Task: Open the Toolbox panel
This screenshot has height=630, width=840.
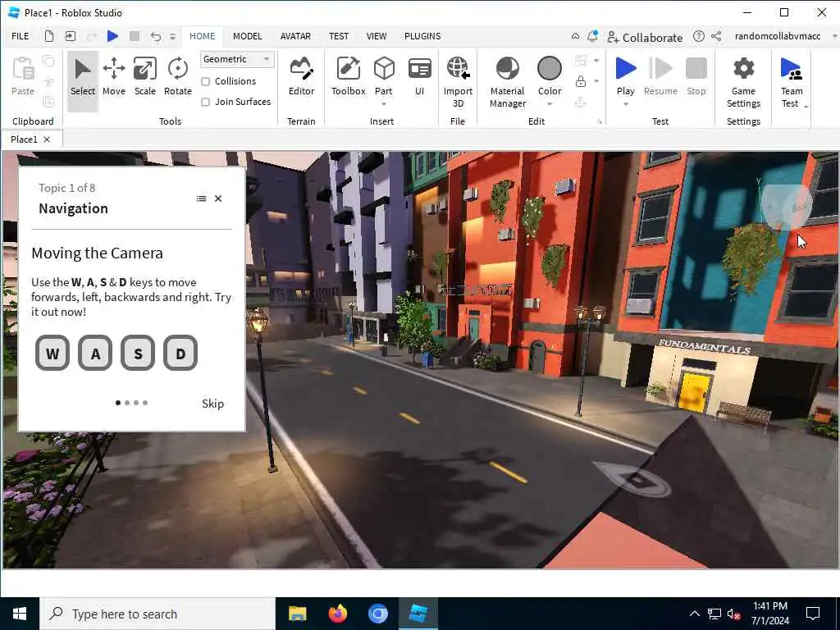Action: click(x=348, y=78)
